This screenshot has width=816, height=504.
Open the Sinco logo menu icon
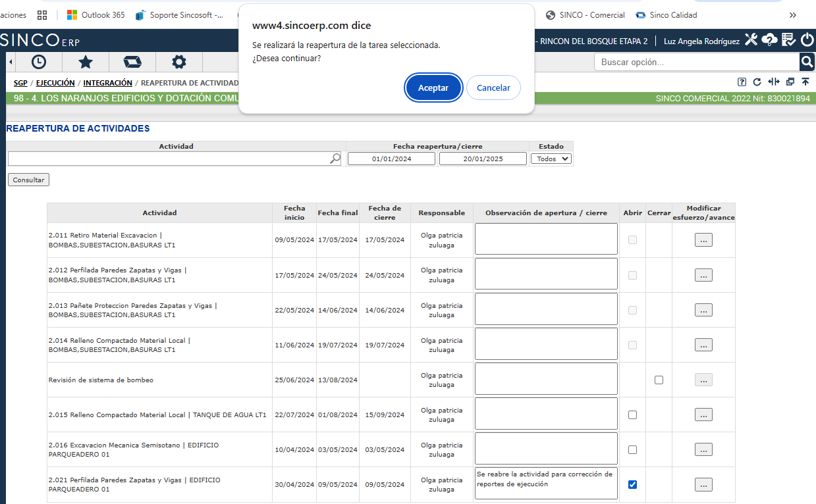coord(132,62)
